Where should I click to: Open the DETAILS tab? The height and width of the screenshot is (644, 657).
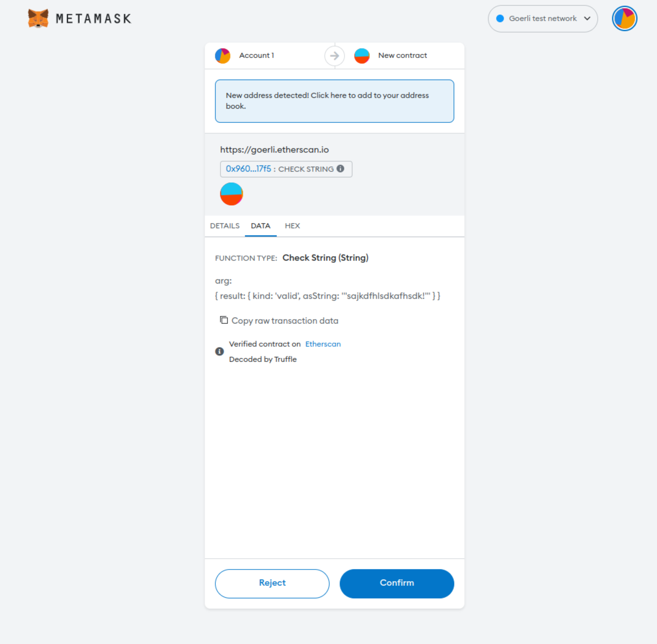tap(224, 226)
